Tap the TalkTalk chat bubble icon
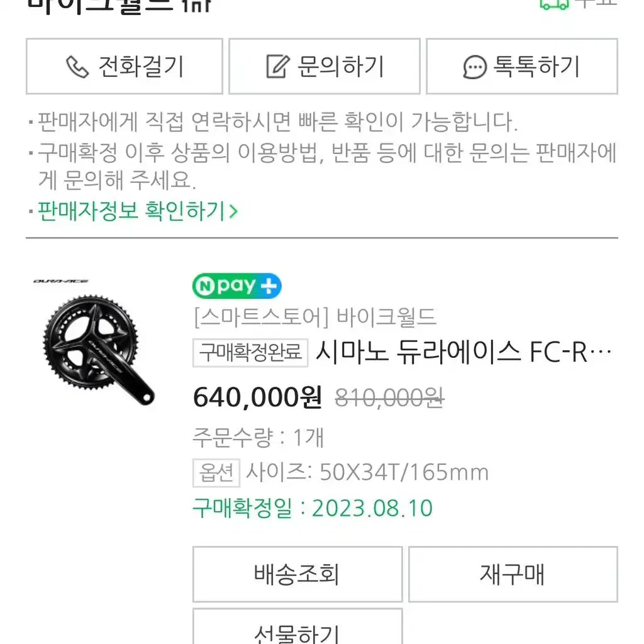The image size is (644, 644). [475, 67]
